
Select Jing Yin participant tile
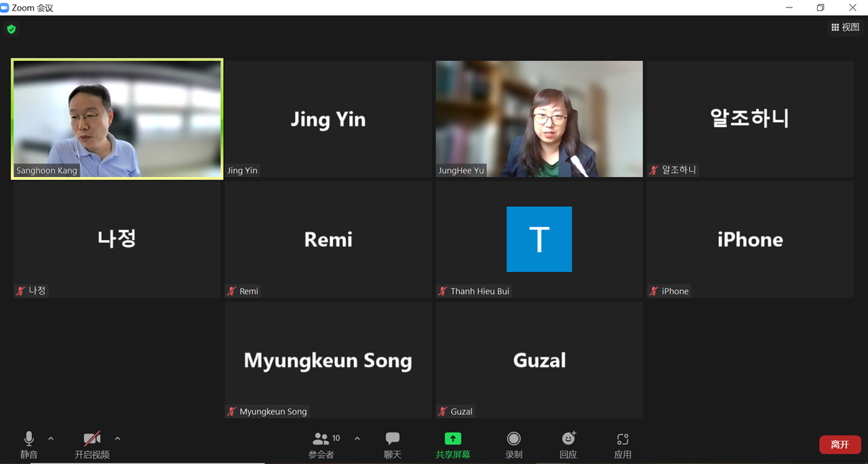[328, 119]
